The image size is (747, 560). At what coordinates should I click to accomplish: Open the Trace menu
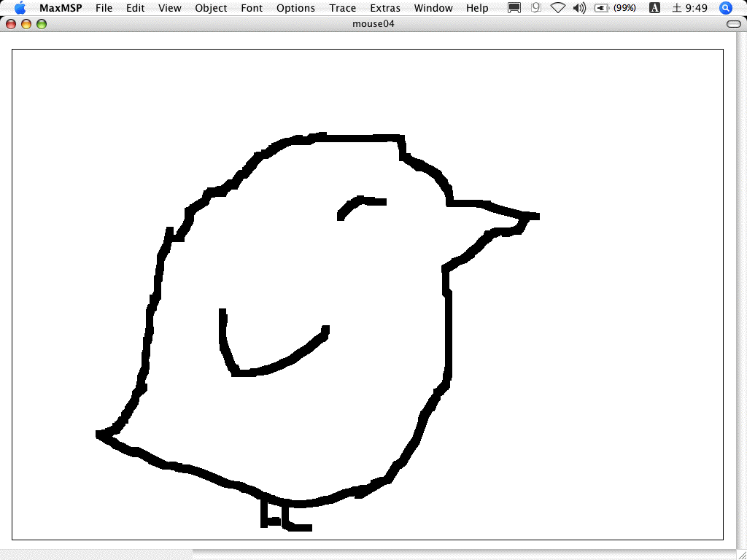click(343, 8)
